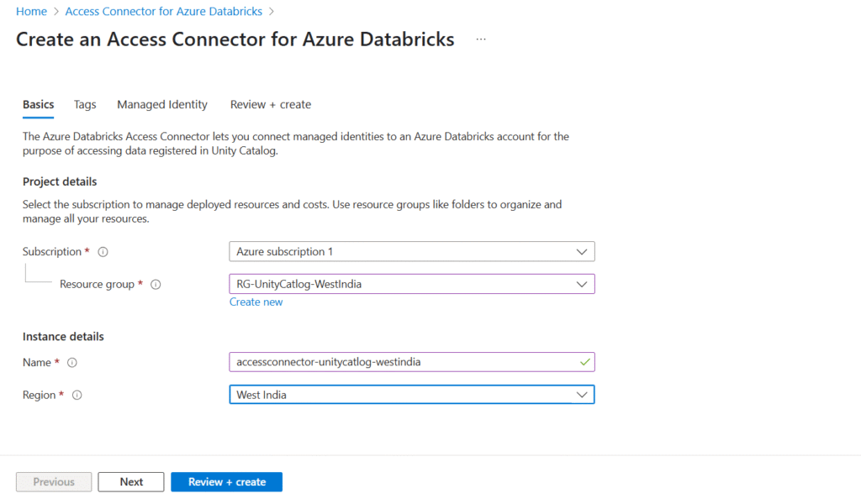Click the Project details heading text
Screen dimensions: 861x504
click(60, 181)
